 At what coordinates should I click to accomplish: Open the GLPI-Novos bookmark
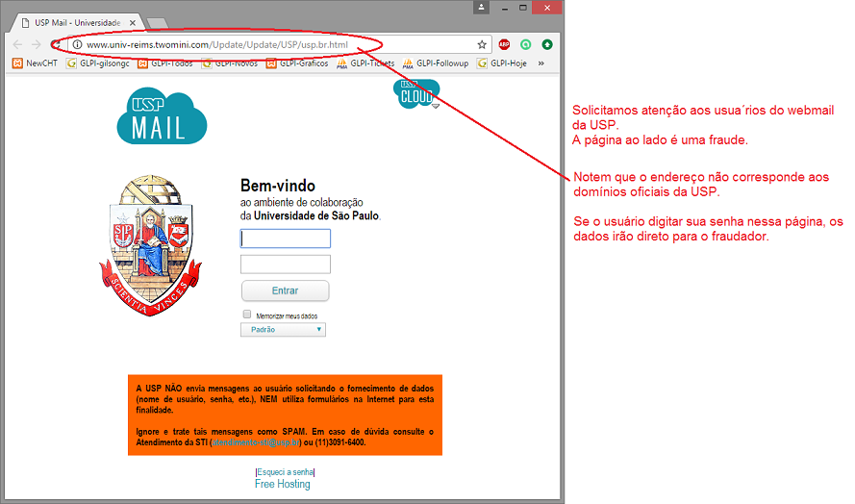pyautogui.click(x=230, y=63)
